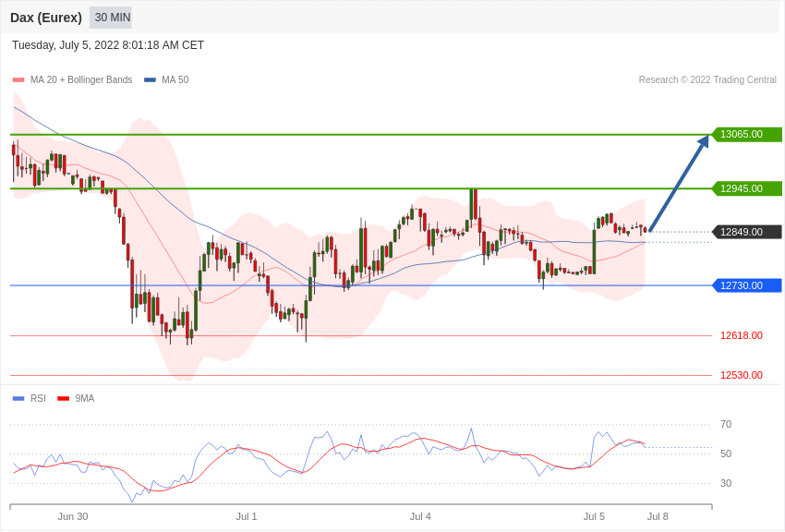The width and height of the screenshot is (785, 532).
Task: Click the Jul 8 date axis label
Action: point(658,516)
